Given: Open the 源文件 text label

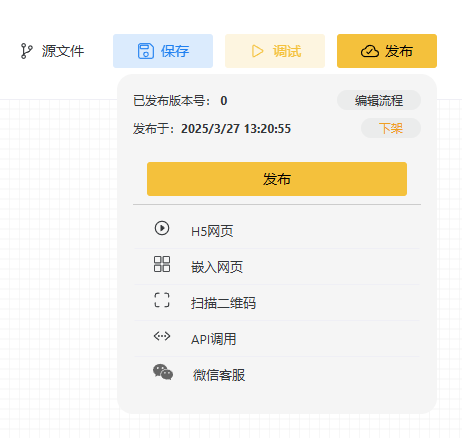Looking at the screenshot, I should coord(63,51).
